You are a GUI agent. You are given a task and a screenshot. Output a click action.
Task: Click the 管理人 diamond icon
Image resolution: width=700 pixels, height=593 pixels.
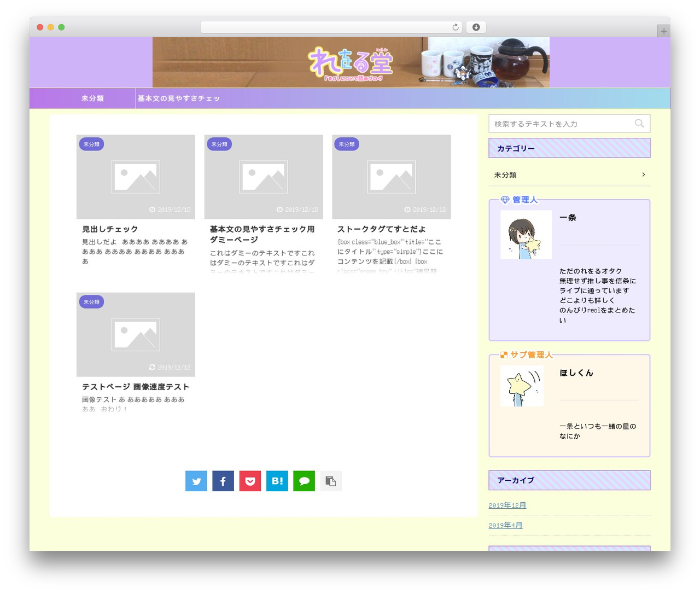click(x=505, y=200)
